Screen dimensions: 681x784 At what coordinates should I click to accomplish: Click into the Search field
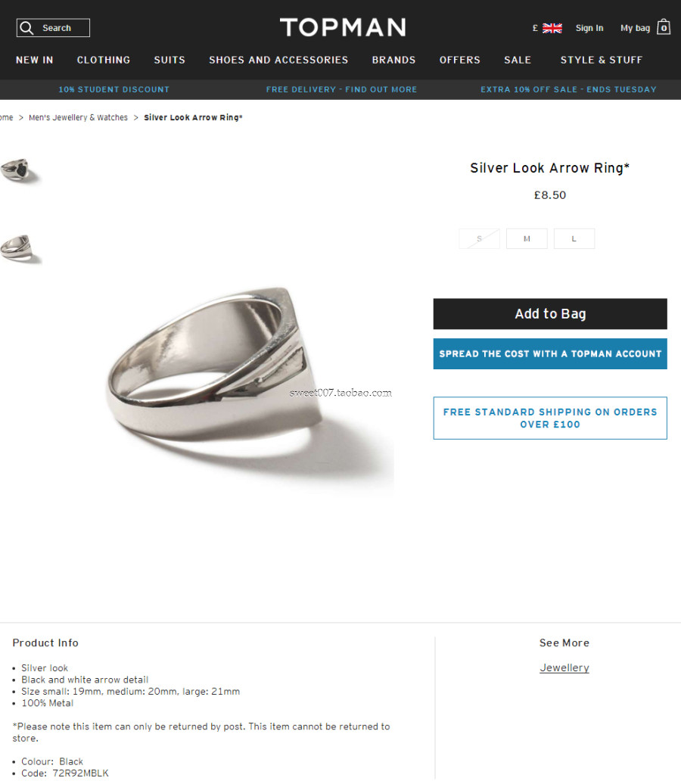[53, 28]
